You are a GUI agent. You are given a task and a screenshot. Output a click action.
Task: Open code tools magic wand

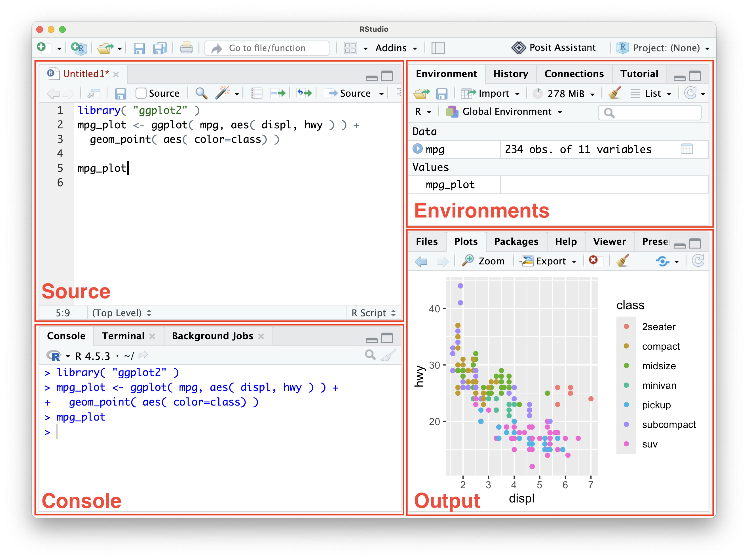(223, 93)
